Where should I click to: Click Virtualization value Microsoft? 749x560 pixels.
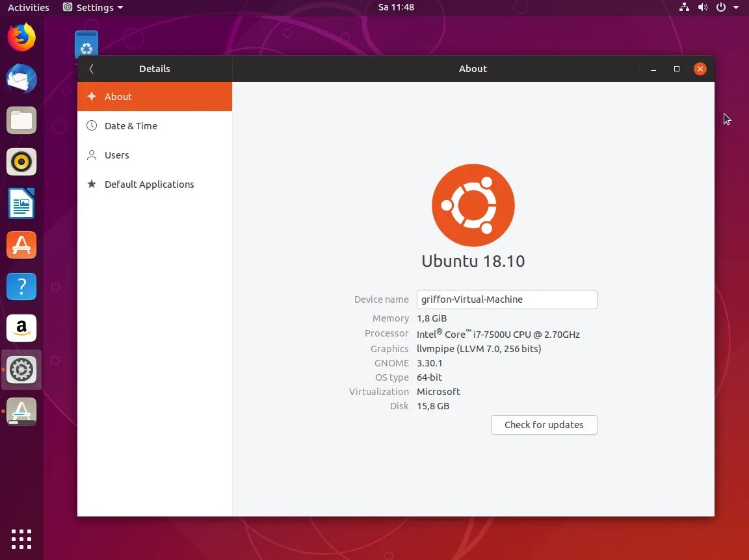pyautogui.click(x=438, y=392)
